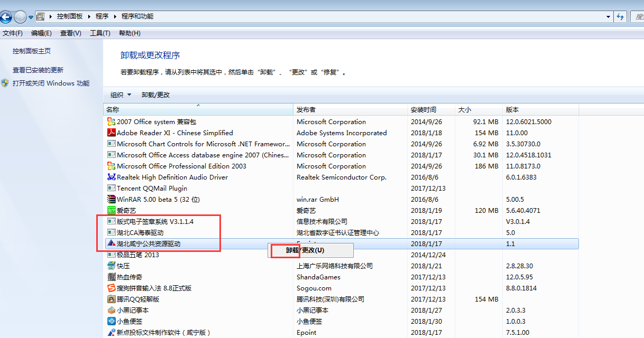Click the Microsoft Chart Controls row icon

(111, 144)
